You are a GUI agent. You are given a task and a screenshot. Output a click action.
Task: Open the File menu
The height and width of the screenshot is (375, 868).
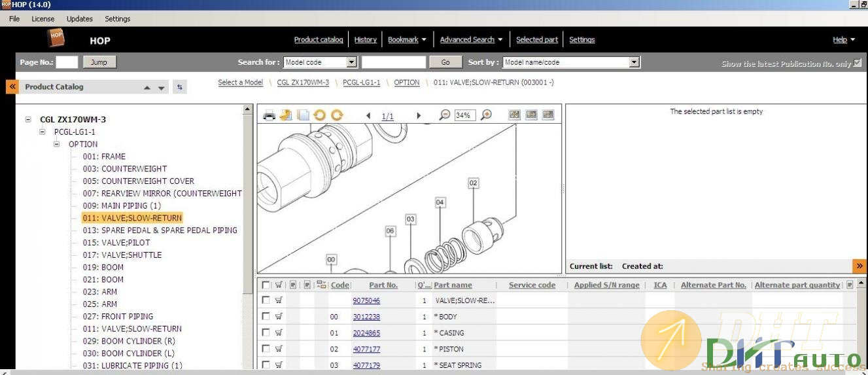pos(14,19)
